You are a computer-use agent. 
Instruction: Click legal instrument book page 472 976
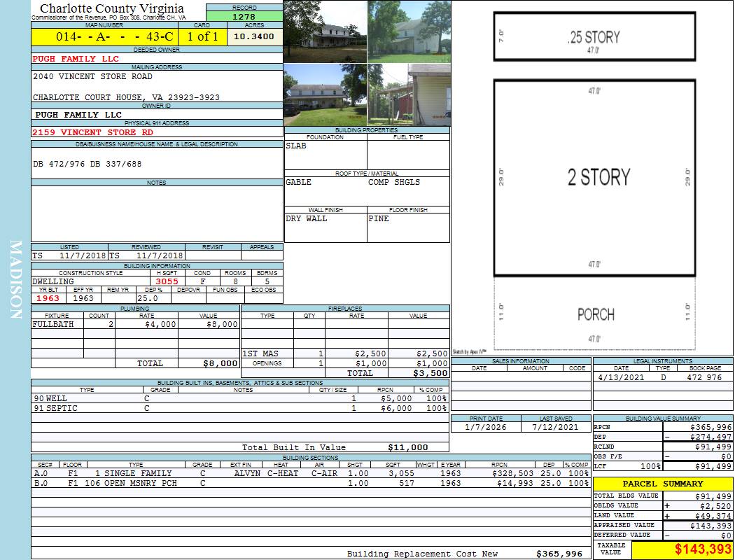(x=704, y=377)
